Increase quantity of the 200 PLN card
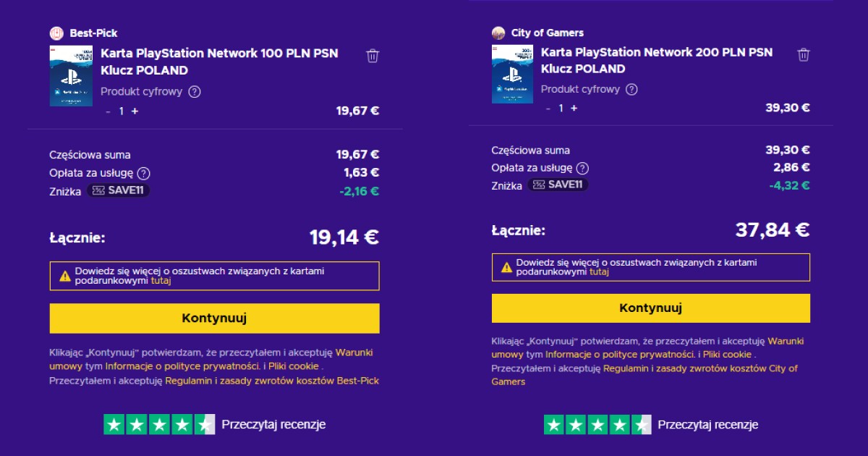868x456 pixels. (574, 108)
